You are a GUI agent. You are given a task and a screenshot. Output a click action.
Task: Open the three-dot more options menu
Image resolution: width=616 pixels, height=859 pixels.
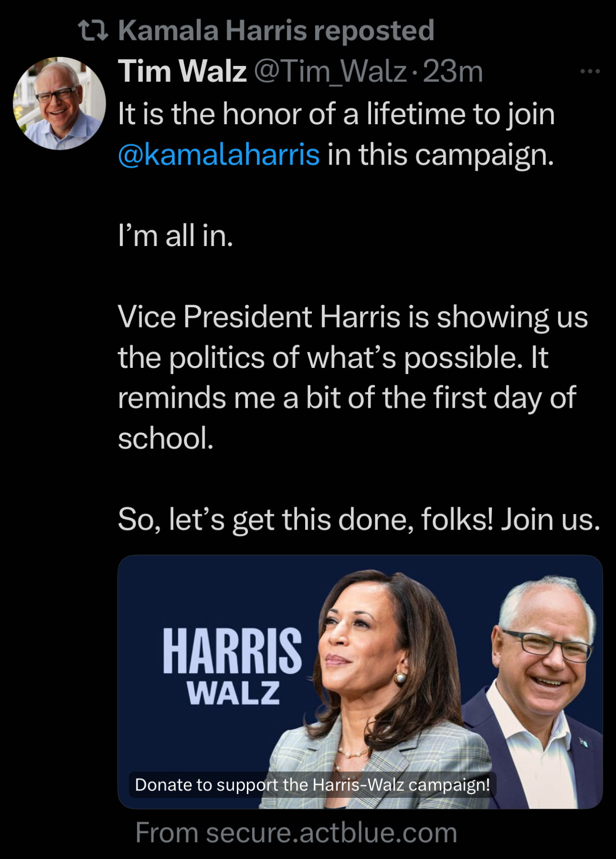tap(590, 72)
